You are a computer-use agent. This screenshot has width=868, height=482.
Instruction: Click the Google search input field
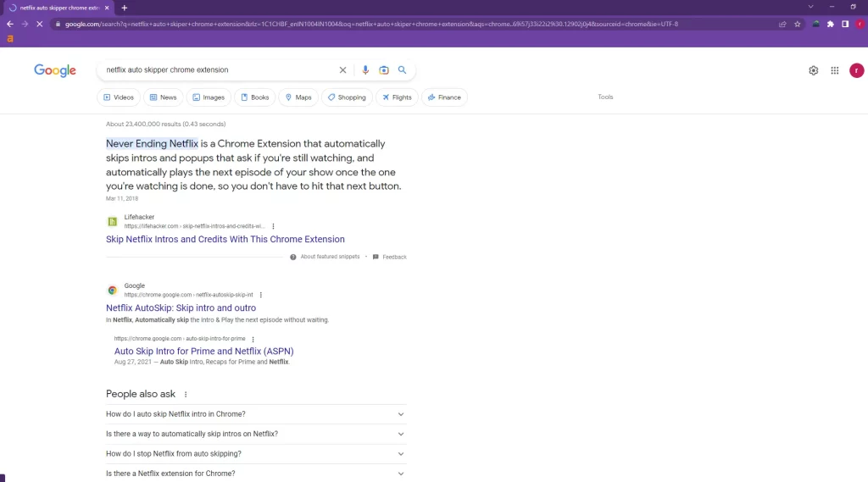pyautogui.click(x=219, y=69)
